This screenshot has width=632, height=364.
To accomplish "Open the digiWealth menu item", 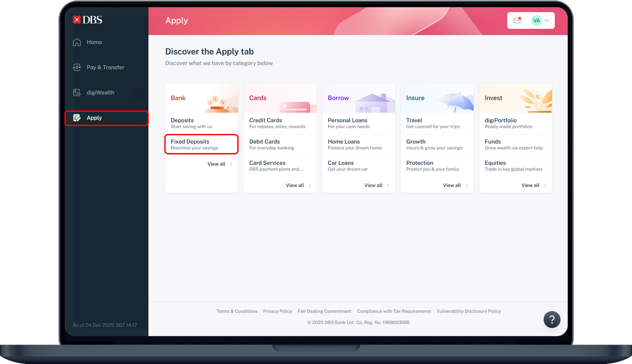I will (x=100, y=93).
